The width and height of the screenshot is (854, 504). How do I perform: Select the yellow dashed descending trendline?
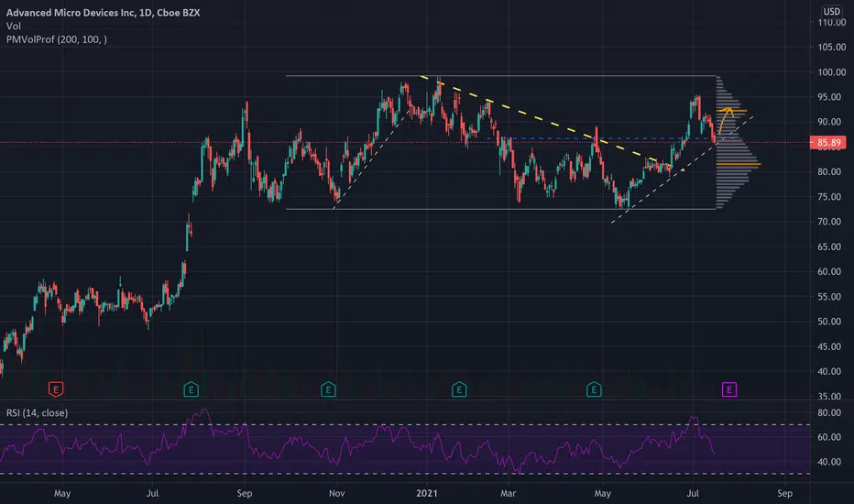[x=546, y=120]
